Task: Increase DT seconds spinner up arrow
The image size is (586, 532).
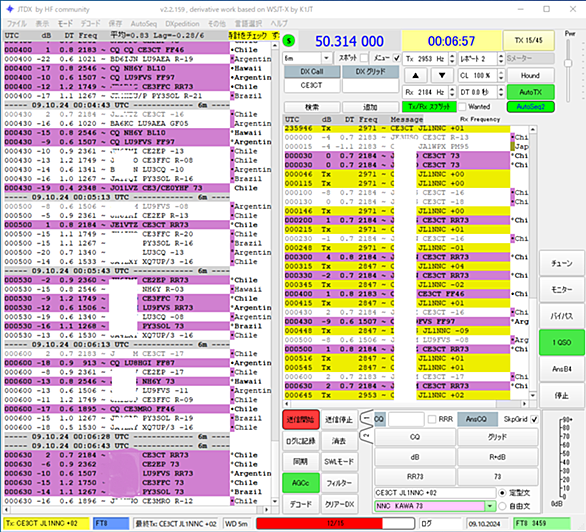Action: click(x=501, y=89)
